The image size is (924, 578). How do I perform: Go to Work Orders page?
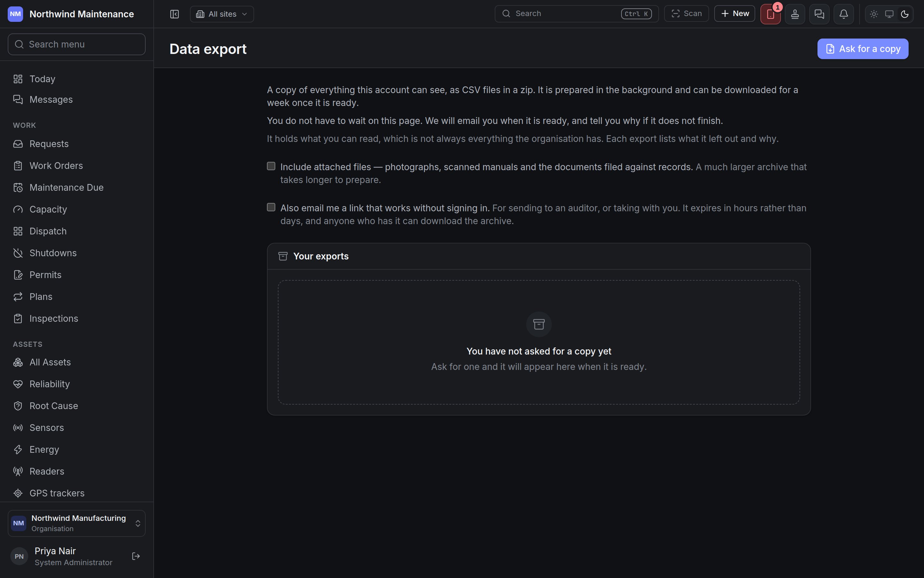point(77,166)
